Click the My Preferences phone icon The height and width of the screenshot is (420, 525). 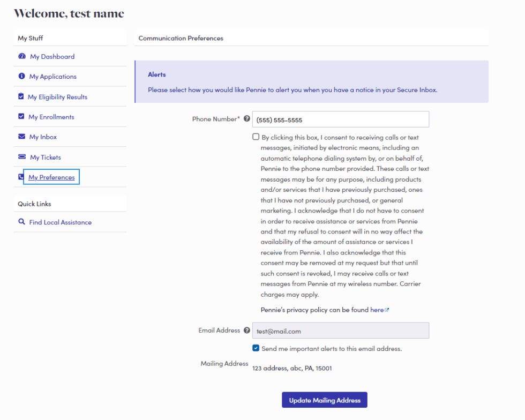point(20,177)
